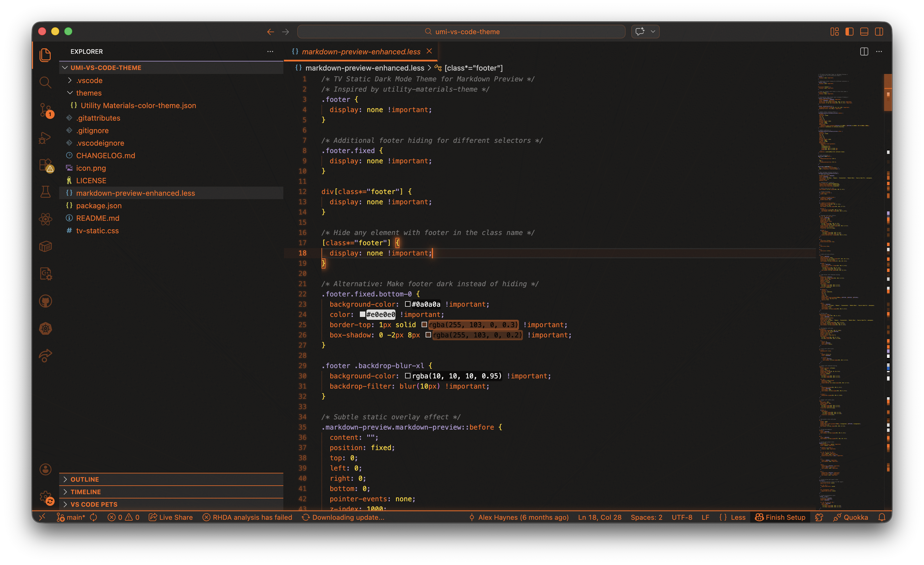This screenshot has width=924, height=565.
Task: Click main* branch in status bar
Action: [x=71, y=517]
